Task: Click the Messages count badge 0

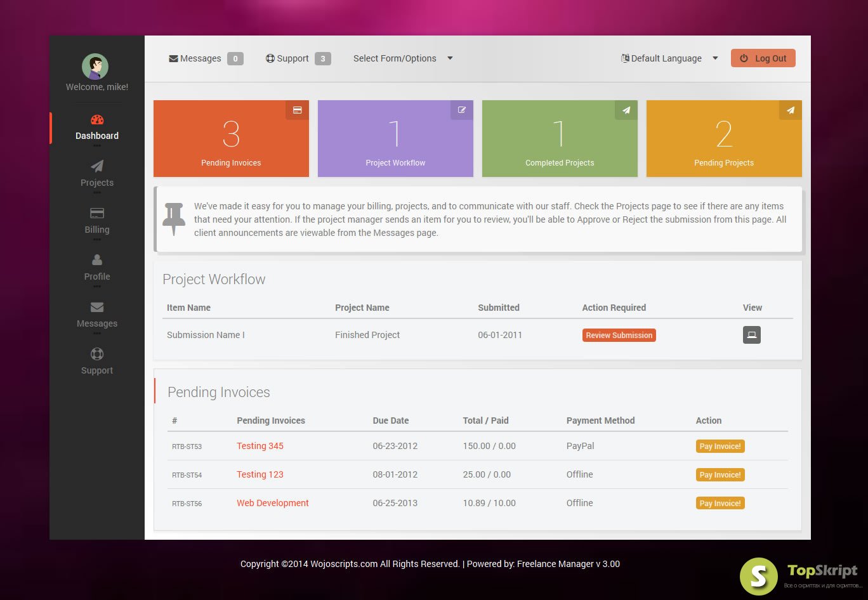Action: (235, 59)
